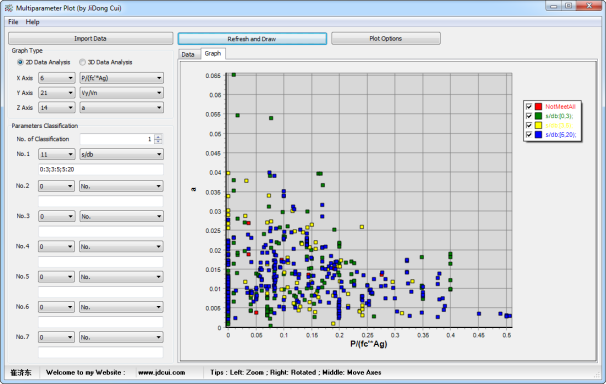Click the red NotMeetAll color swatch
The height and width of the screenshot is (384, 606).
[x=538, y=107]
